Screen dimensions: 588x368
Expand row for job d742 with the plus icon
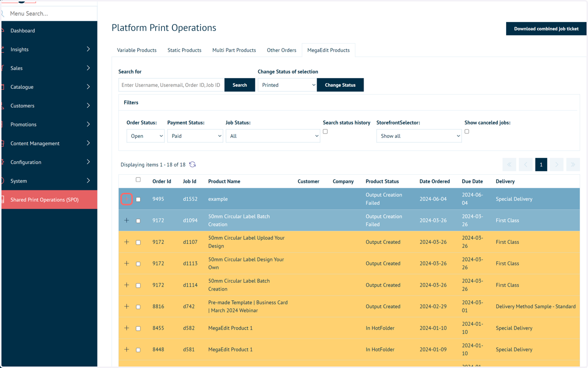(126, 306)
